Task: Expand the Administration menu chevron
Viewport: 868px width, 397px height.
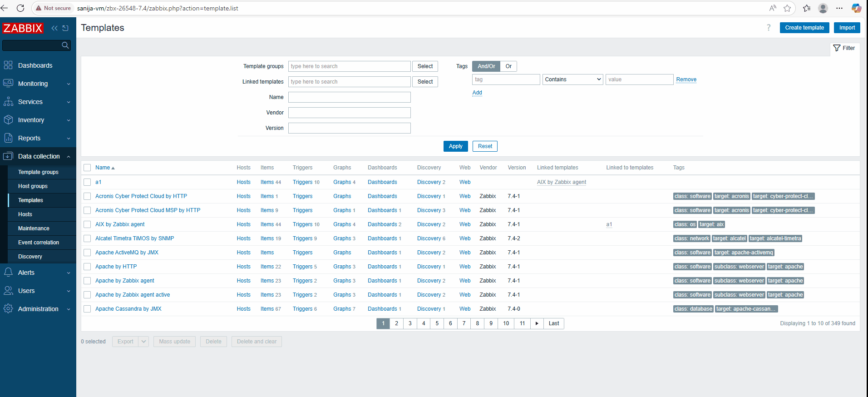Action: pos(69,309)
